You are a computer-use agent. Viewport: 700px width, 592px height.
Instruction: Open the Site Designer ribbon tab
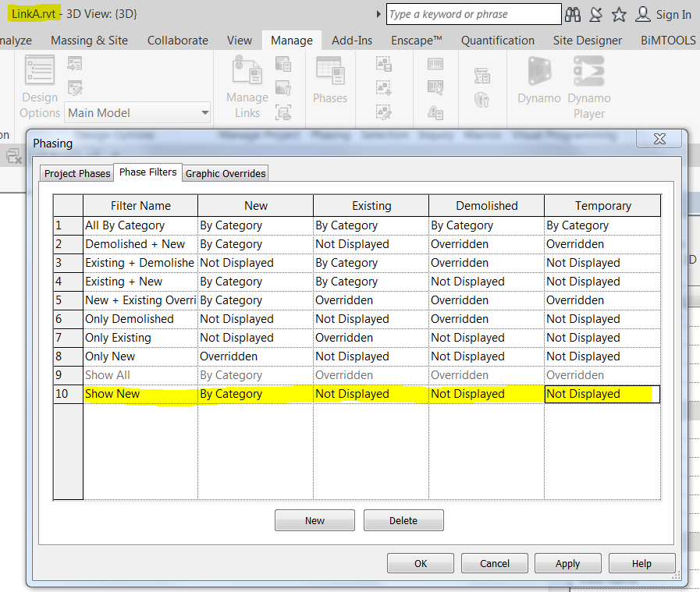coord(588,41)
